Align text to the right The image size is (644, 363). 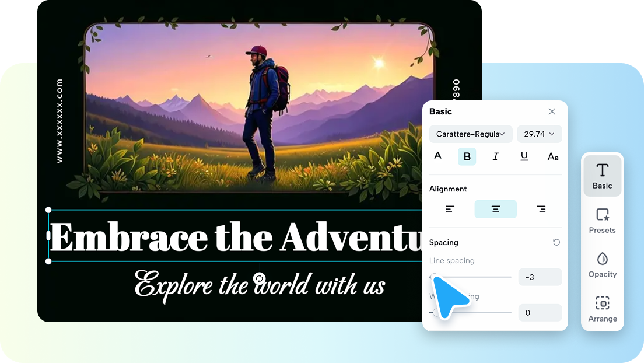pyautogui.click(x=541, y=209)
